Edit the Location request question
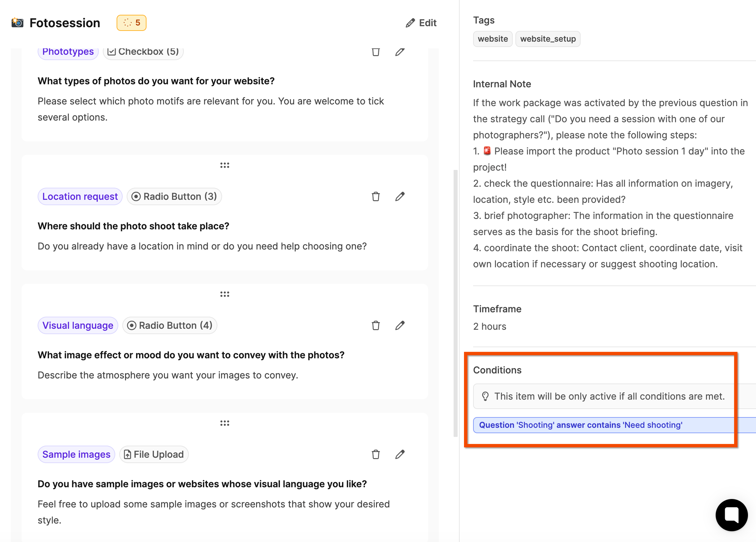The image size is (756, 542). coord(400,196)
